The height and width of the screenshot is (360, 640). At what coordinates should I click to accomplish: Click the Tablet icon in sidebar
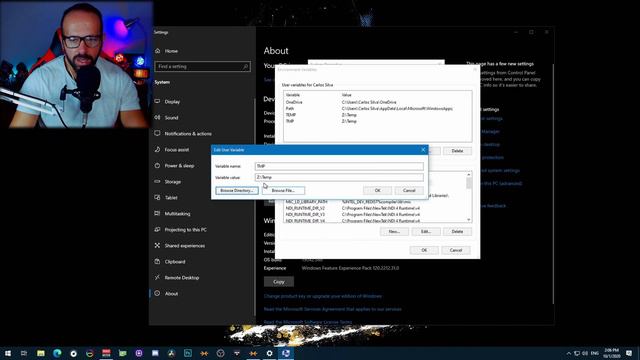[158, 198]
